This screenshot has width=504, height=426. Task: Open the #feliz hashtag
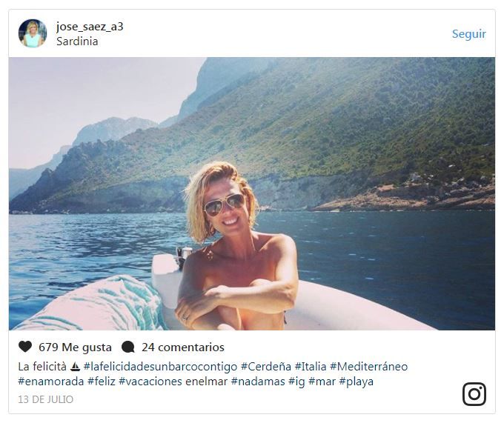[102, 382]
